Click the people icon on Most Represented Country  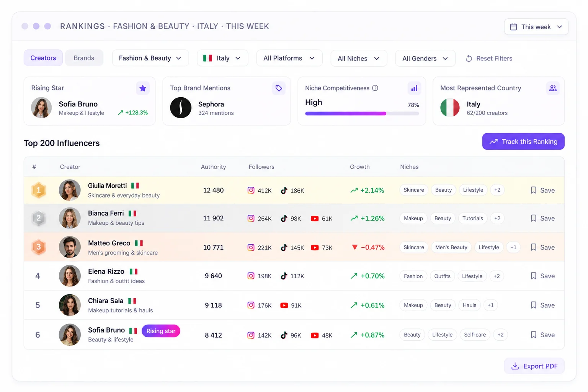(553, 88)
